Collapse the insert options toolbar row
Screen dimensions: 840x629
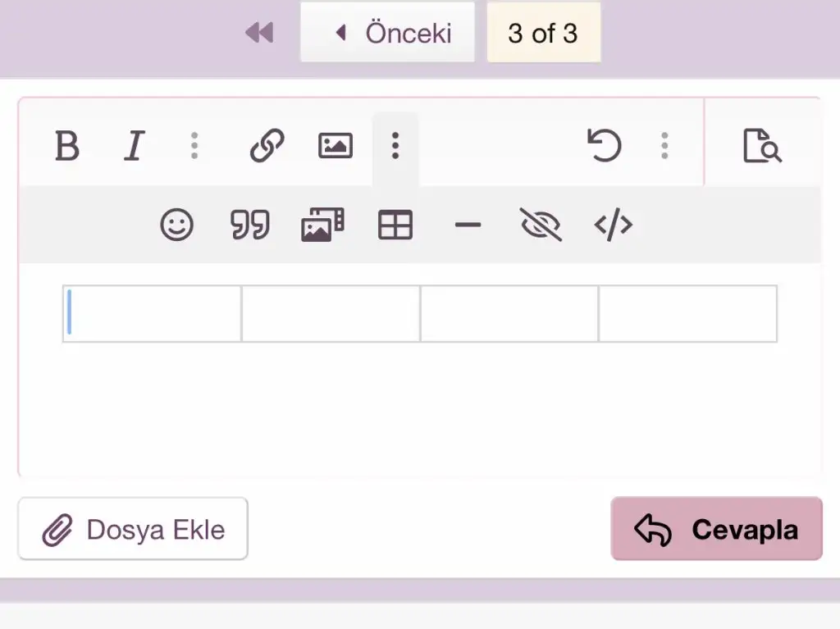[x=395, y=146]
